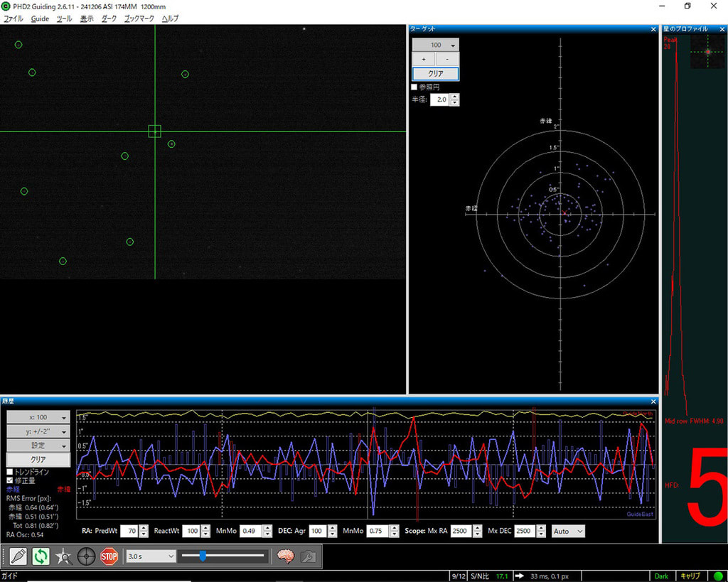Increase RA MnMo spinner value
Viewport: 728px width, 582px height.
[267, 528]
